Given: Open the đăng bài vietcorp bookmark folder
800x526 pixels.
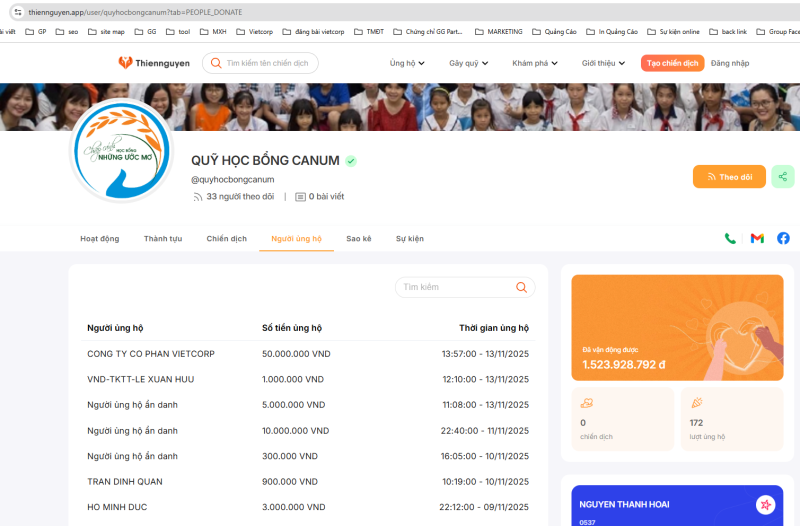Looking at the screenshot, I should [313, 32].
